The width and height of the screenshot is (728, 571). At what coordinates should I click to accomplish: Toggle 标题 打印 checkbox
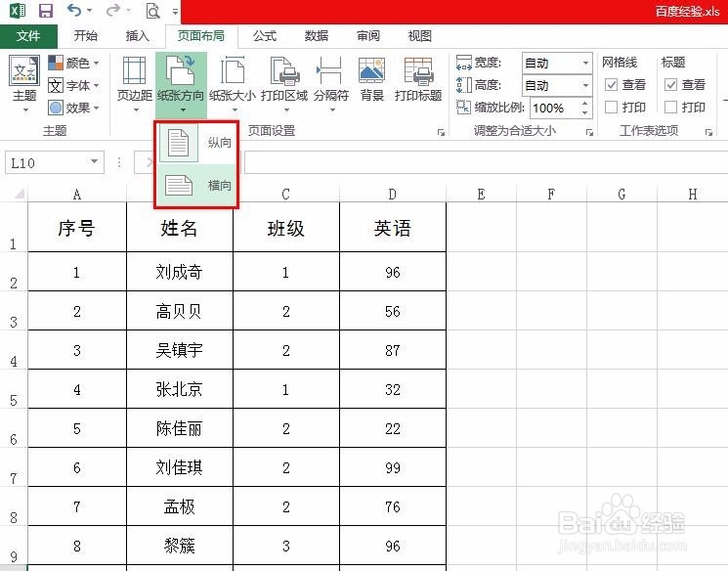(670, 108)
